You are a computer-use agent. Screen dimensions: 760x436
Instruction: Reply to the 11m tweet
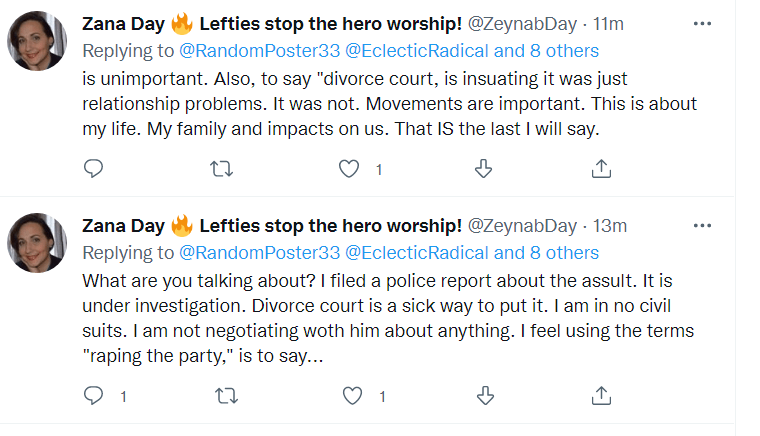point(93,169)
